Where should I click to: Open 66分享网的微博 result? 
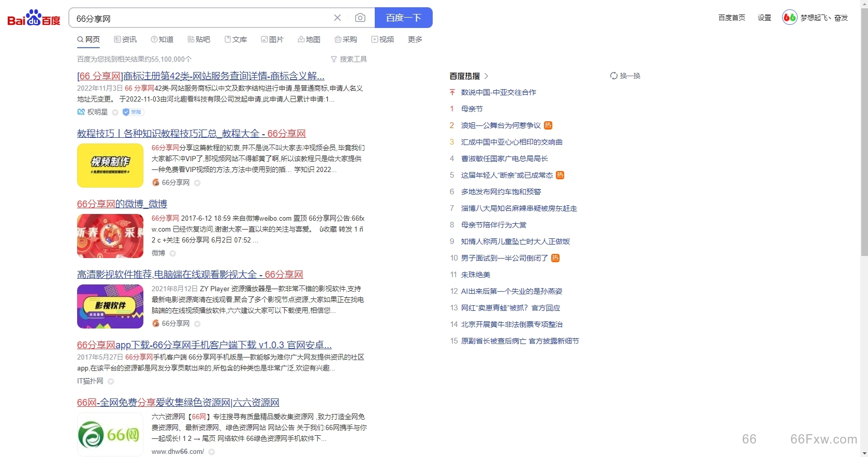[122, 204]
